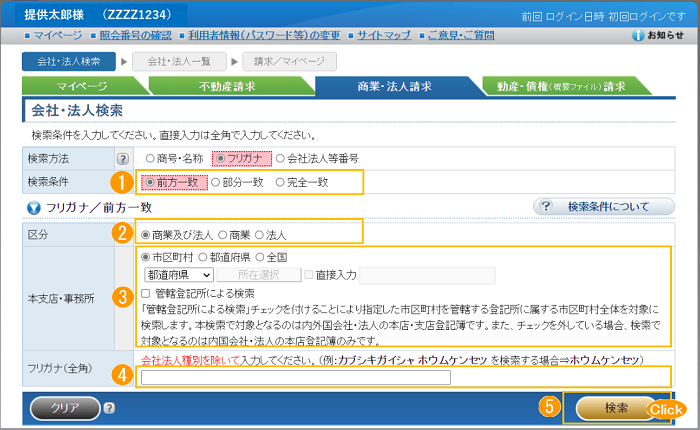Select 市区町村 location scope radio
Screen dimensions: 700x430
click(x=146, y=257)
